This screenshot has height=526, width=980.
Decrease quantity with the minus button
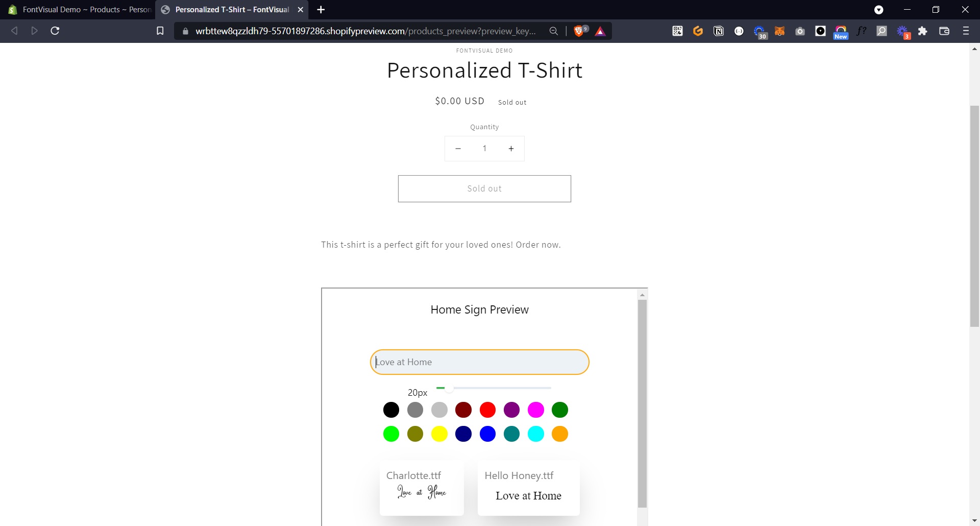[x=458, y=149]
